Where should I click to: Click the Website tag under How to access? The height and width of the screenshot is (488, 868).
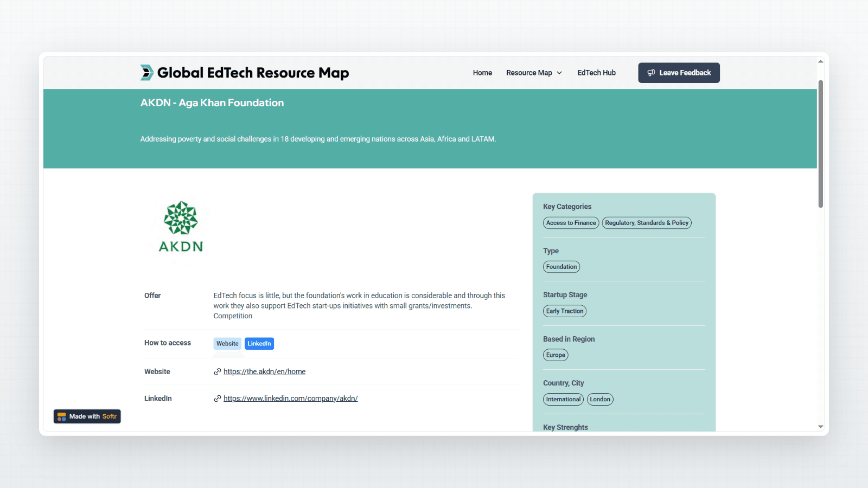(227, 344)
